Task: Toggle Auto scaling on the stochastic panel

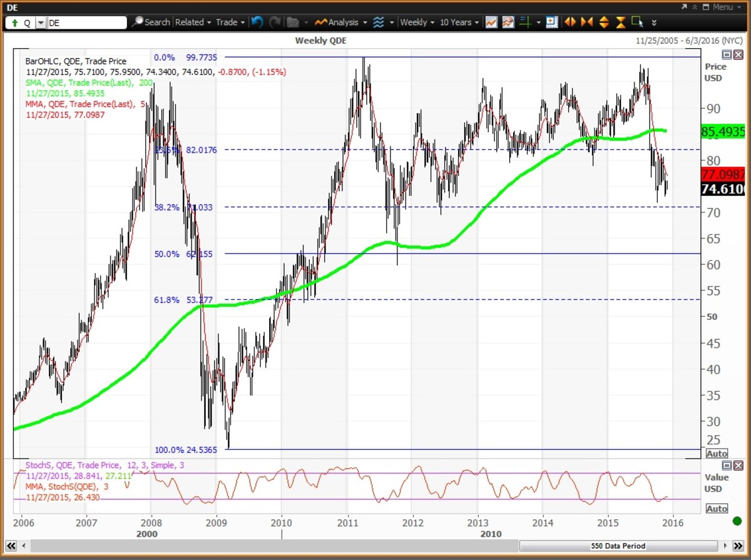Action: point(717,509)
